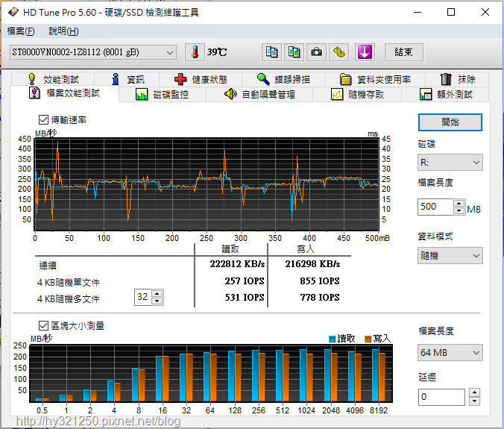Click the thermometer temperature icon

195,52
